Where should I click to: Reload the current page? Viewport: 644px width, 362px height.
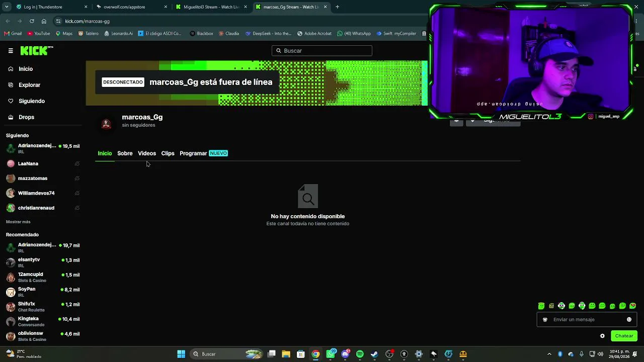coord(32,21)
